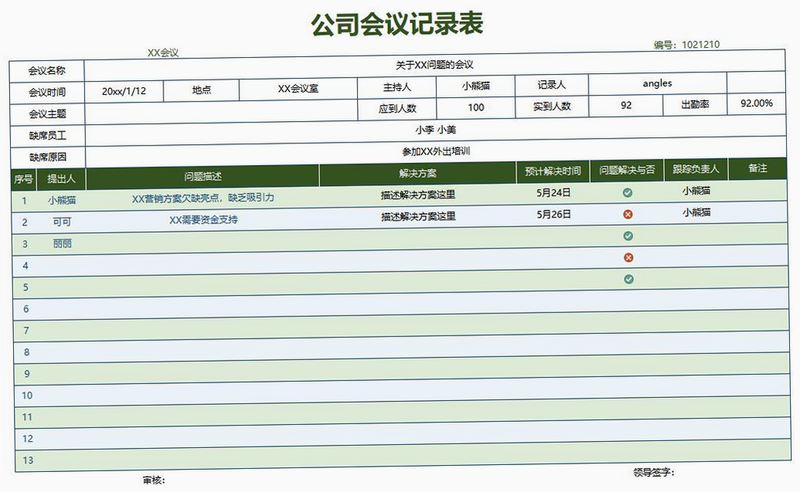This screenshot has width=800, height=492.
Task: Select the date cell 5月24日
Action: point(554,193)
